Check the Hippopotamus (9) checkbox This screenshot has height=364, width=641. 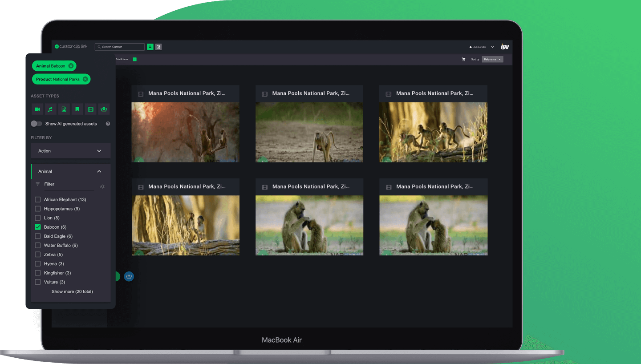pos(38,209)
